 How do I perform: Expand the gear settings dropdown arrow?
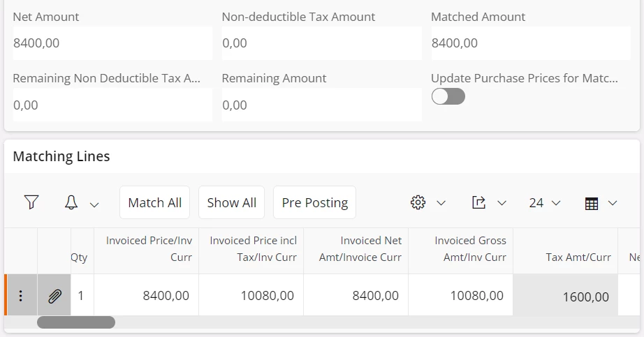pyautogui.click(x=441, y=203)
